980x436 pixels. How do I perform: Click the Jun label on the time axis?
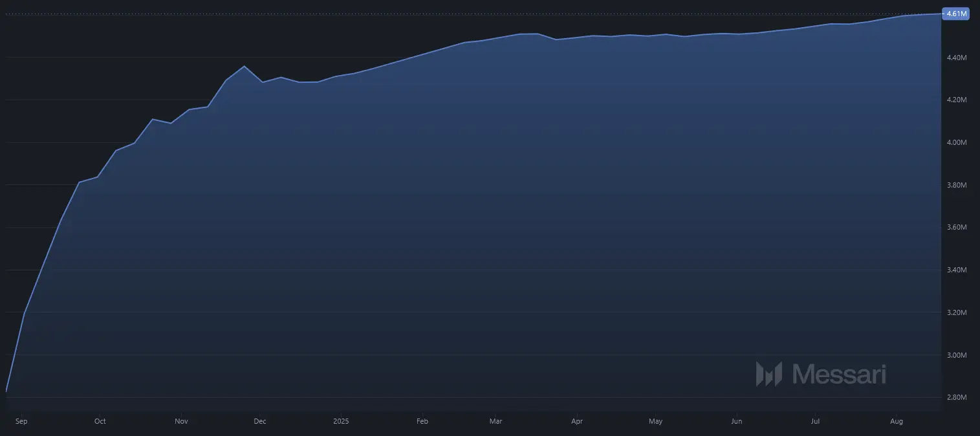point(737,421)
